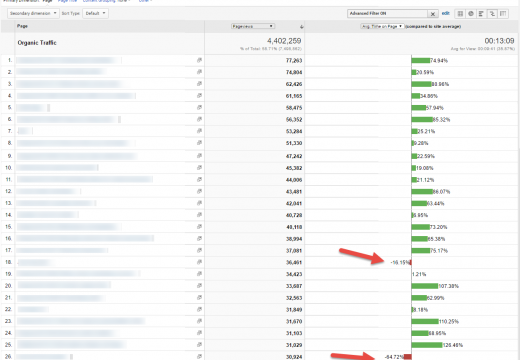Switch to the Pivot table view
The width and height of the screenshot is (520, 360).
[x=503, y=14]
